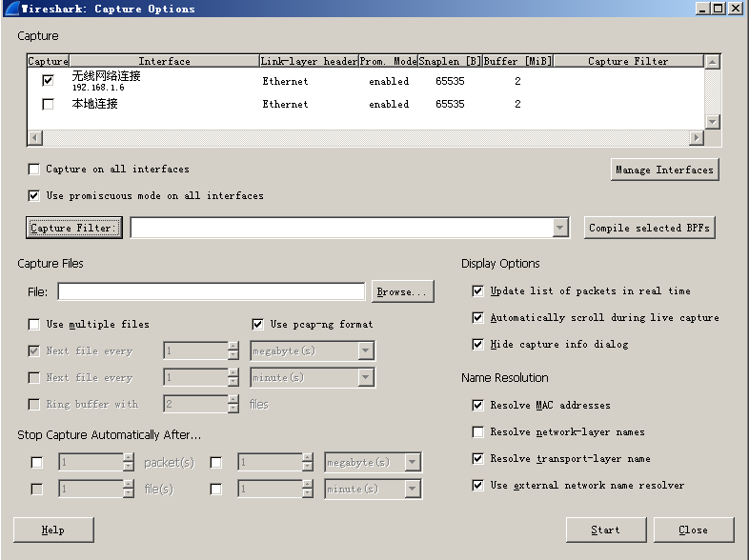Click interface list scroll-down arrow
749x560 pixels.
[712, 122]
